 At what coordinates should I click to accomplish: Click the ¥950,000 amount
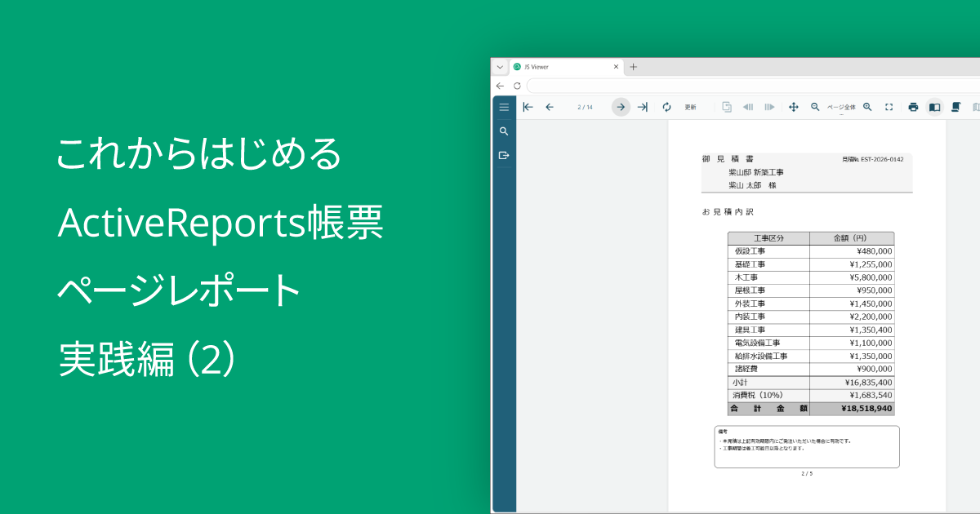pyautogui.click(x=874, y=290)
